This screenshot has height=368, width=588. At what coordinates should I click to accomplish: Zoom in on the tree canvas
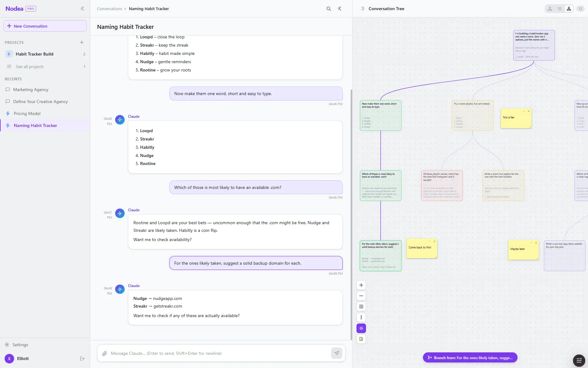pos(361,285)
